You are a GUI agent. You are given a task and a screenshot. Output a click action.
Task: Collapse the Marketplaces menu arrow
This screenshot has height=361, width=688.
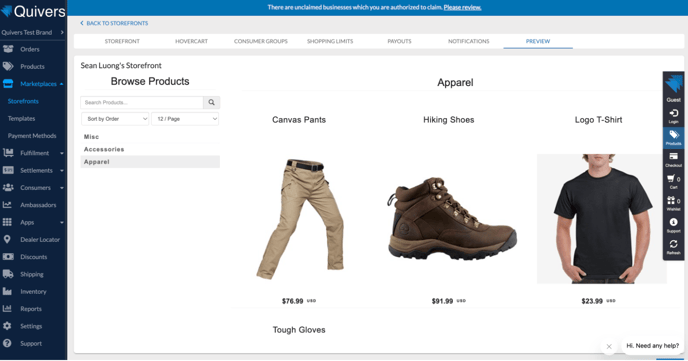click(61, 84)
